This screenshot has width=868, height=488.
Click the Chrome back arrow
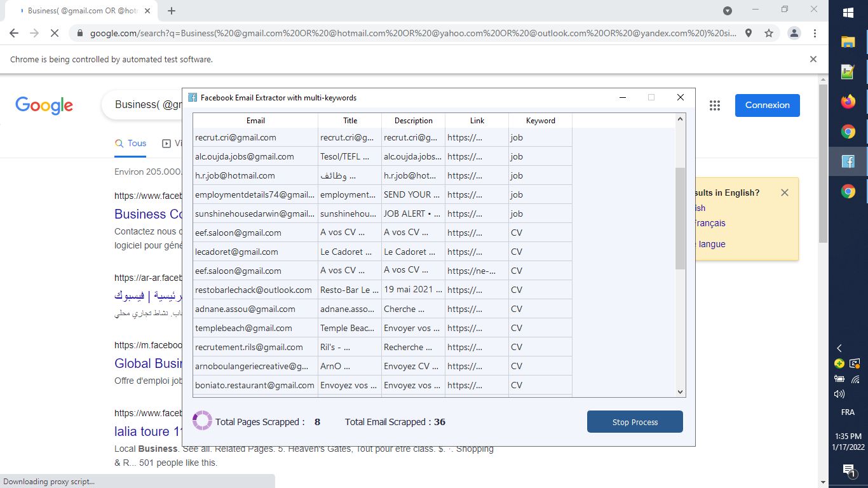click(x=14, y=33)
